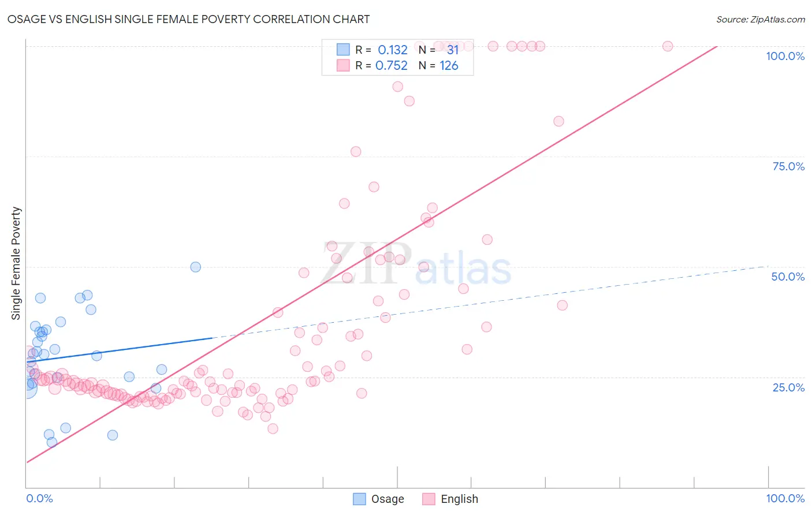Click the blue Osage point at 50% poverty
812x515 pixels.
pyautogui.click(x=196, y=267)
